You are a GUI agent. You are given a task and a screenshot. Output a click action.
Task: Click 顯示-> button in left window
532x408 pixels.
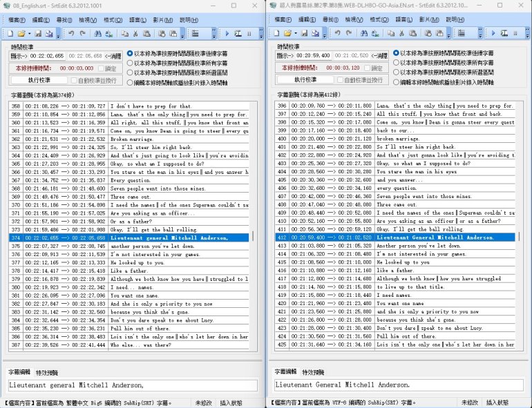pos(19,56)
